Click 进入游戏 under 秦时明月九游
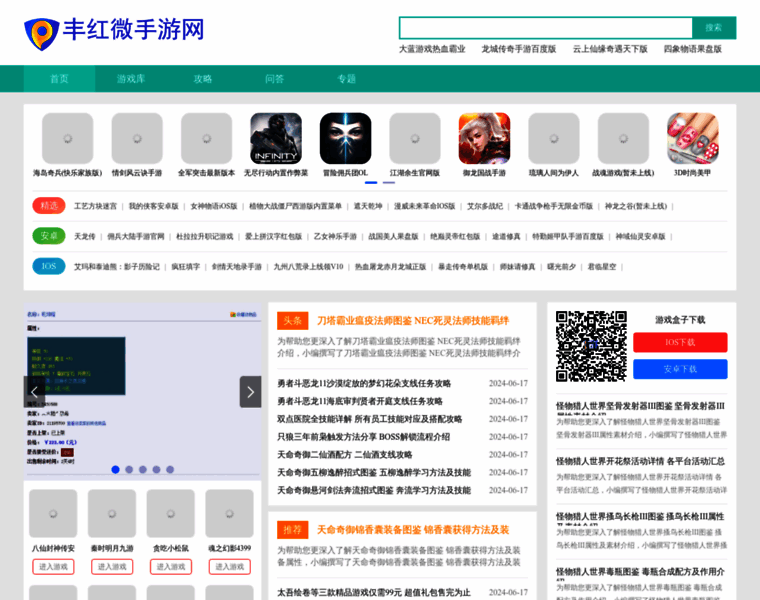The image size is (760, 600). coord(112,567)
